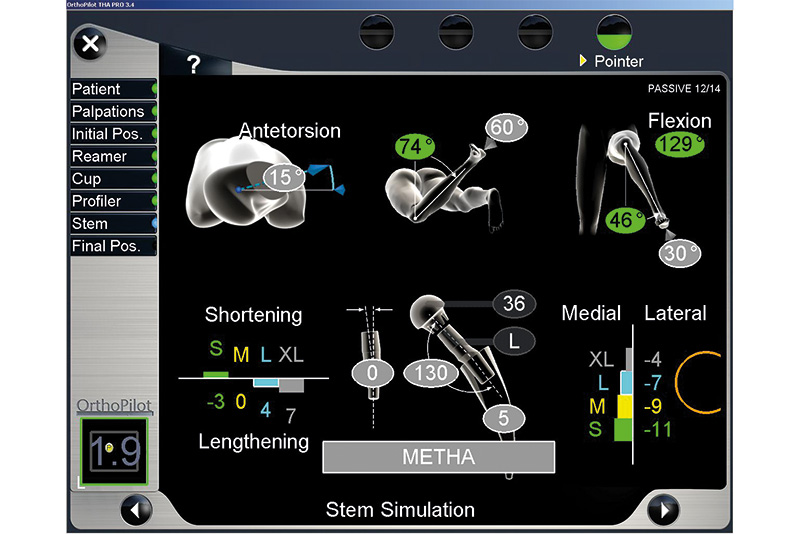The image size is (800, 534).
Task: Open the help question mark
Action: (x=193, y=65)
